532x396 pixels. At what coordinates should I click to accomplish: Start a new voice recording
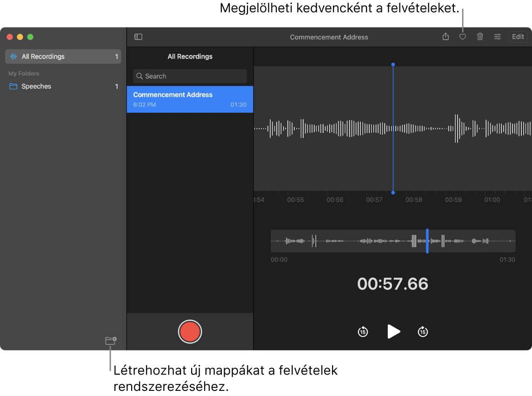[190, 331]
